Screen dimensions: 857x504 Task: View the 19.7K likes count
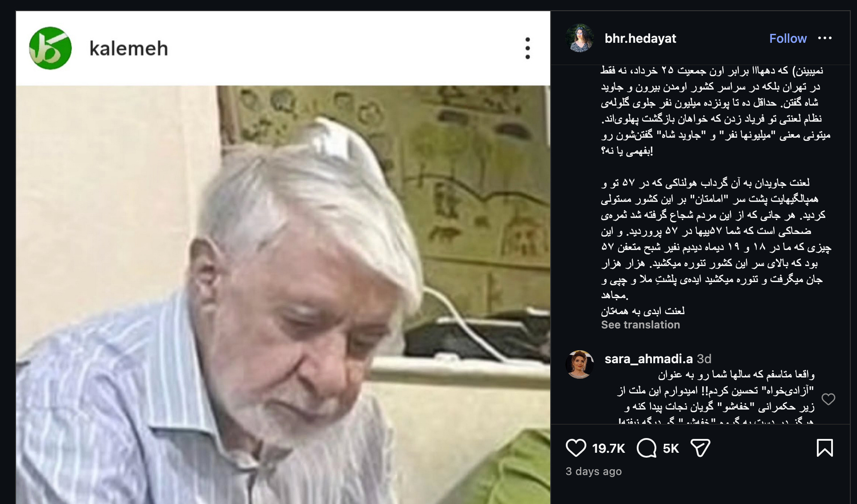(x=609, y=448)
